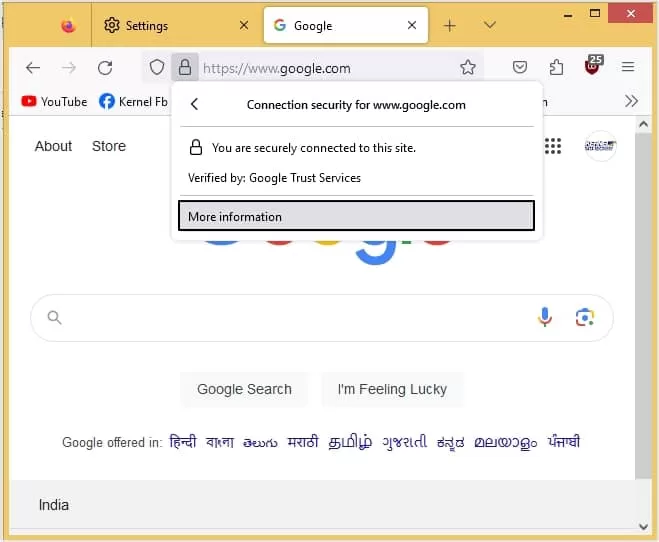Click the uBlock extension icon with badge 25

[593, 66]
